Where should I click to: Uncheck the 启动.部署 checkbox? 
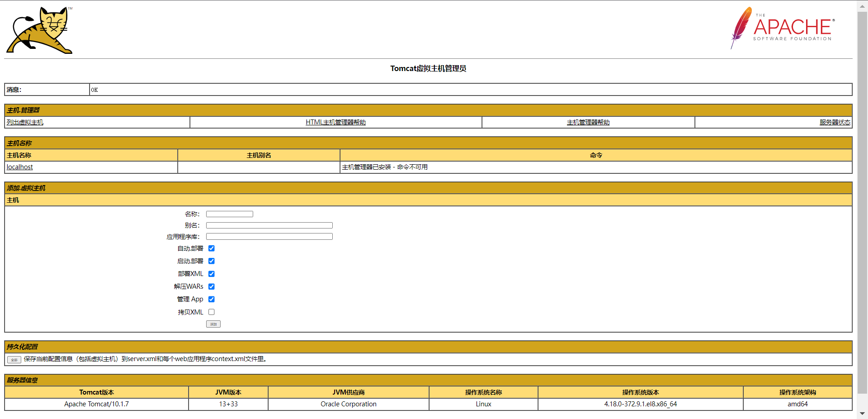(211, 261)
